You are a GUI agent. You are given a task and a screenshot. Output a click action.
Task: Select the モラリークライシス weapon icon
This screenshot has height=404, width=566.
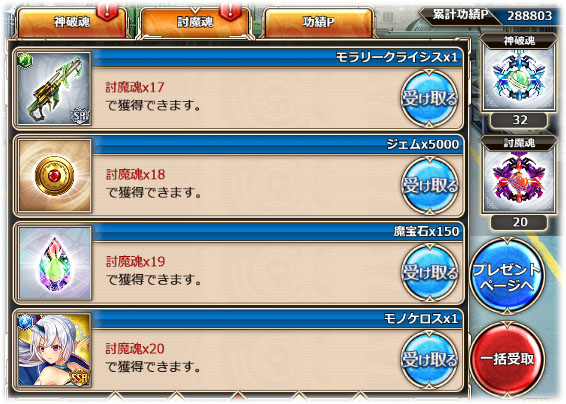pyautogui.click(x=55, y=89)
